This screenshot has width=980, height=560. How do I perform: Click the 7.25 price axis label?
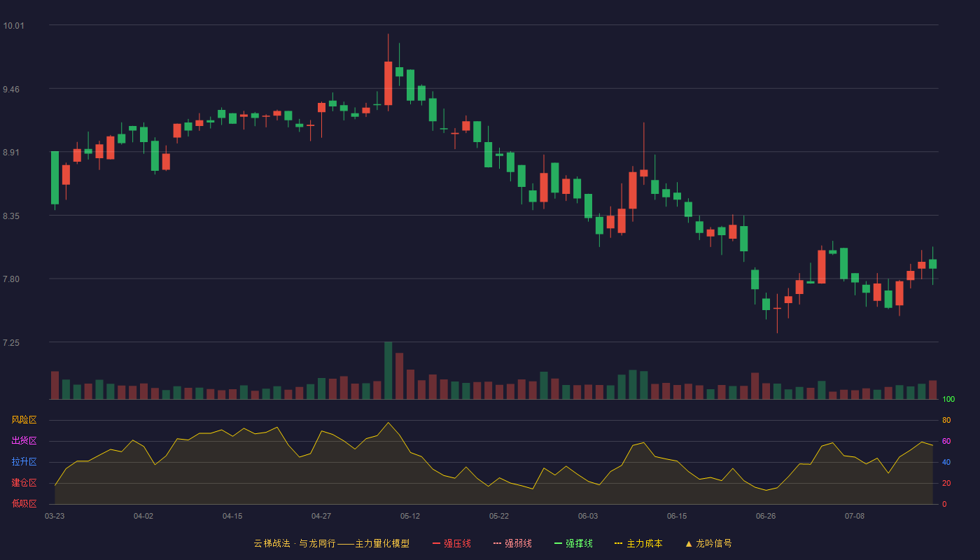click(11, 343)
